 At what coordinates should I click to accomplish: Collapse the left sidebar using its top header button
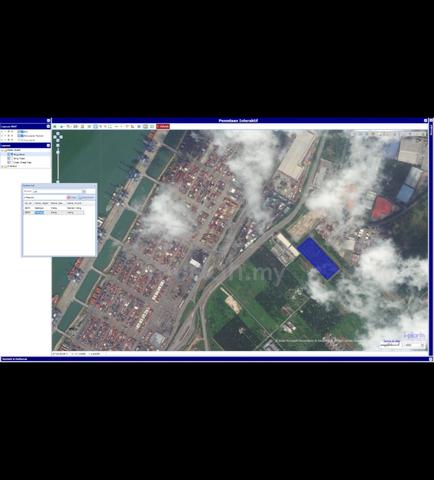48,120
